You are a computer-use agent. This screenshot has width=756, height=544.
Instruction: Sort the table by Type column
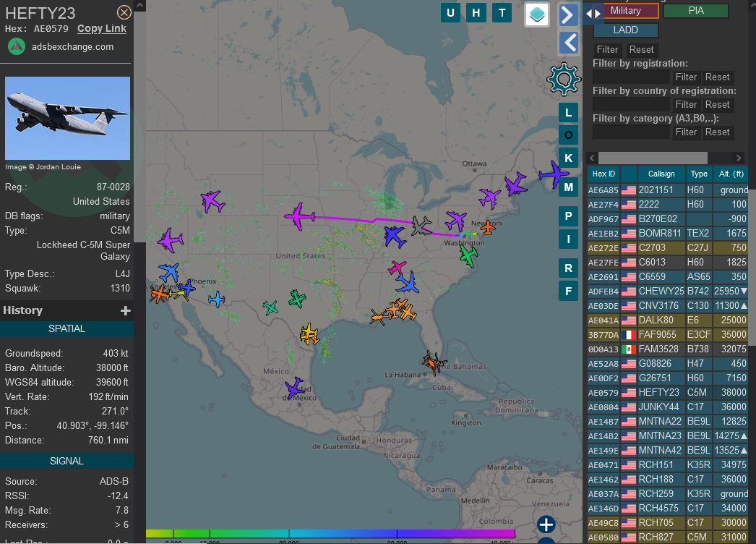pyautogui.click(x=699, y=174)
